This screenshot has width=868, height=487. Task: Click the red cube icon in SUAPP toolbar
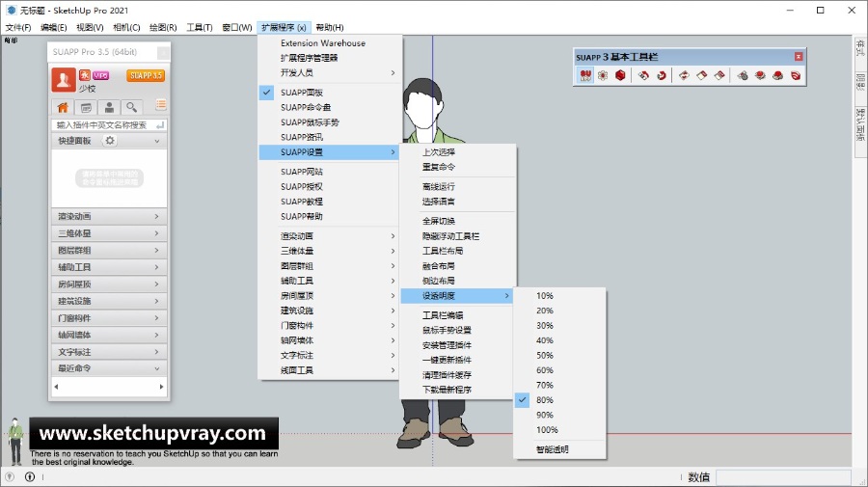coord(620,75)
